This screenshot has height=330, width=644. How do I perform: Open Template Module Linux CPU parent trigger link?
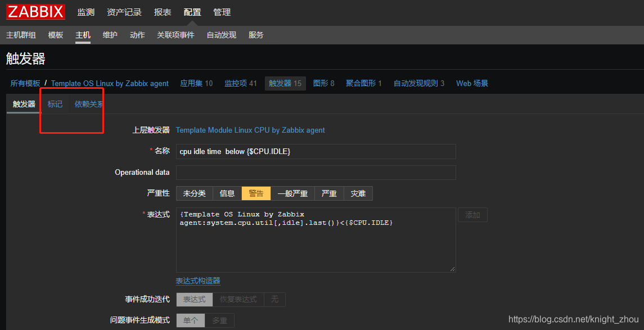point(250,130)
